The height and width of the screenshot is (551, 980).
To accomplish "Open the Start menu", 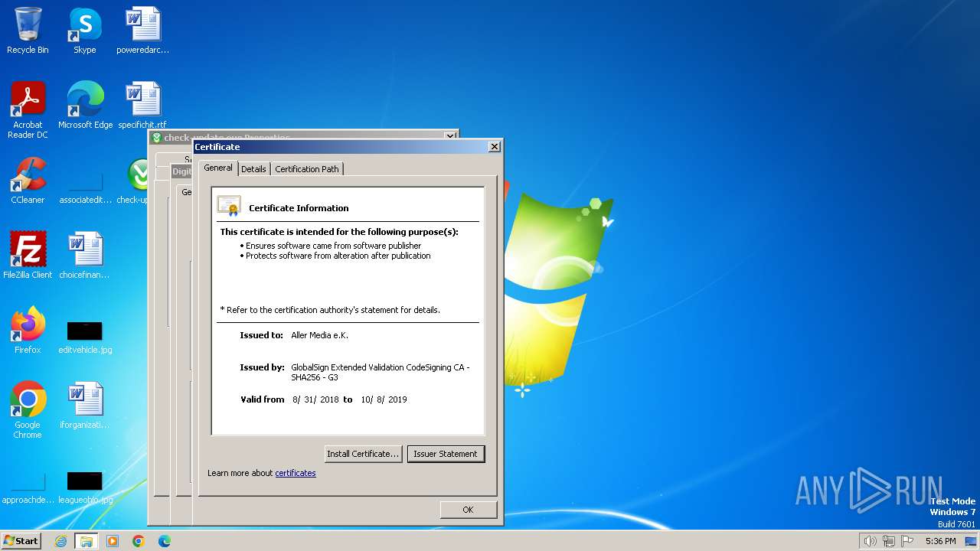I will 21,541.
